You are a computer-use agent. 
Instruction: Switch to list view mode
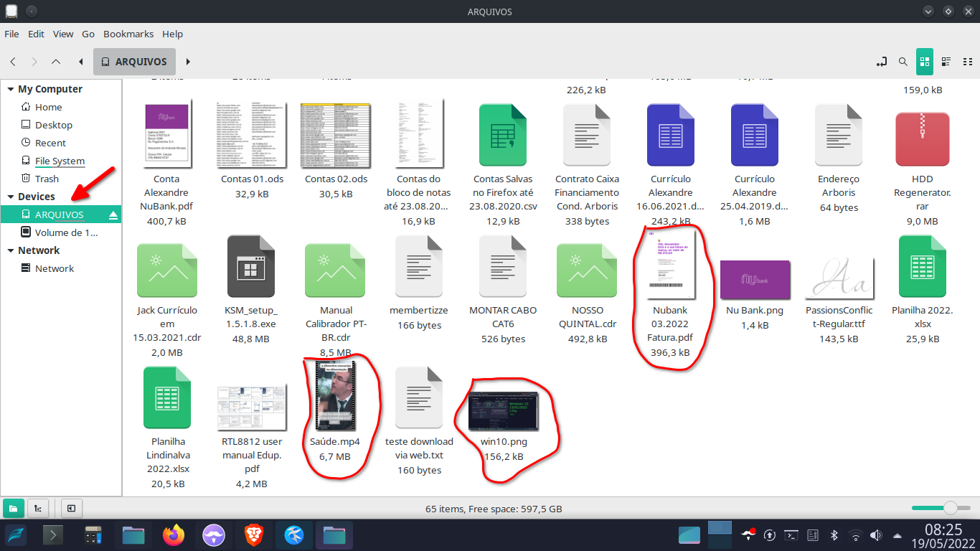(x=946, y=62)
